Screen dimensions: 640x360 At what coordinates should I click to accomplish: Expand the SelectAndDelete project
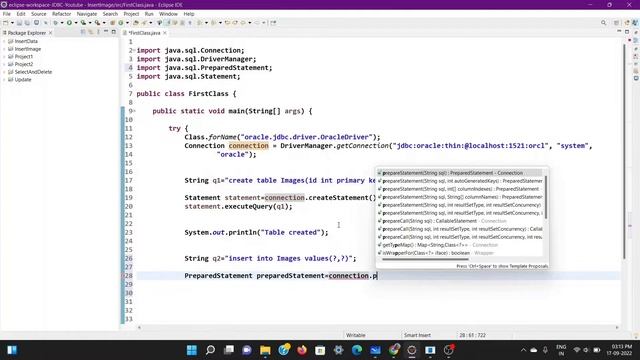4,72
